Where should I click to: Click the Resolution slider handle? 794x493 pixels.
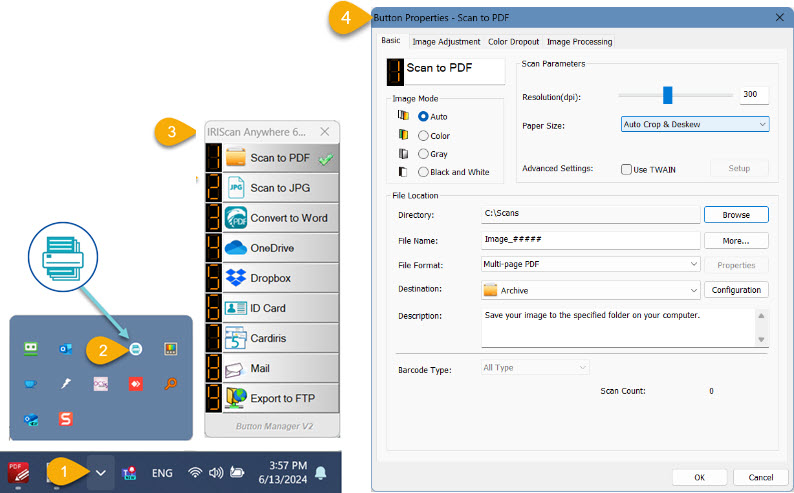click(667, 95)
